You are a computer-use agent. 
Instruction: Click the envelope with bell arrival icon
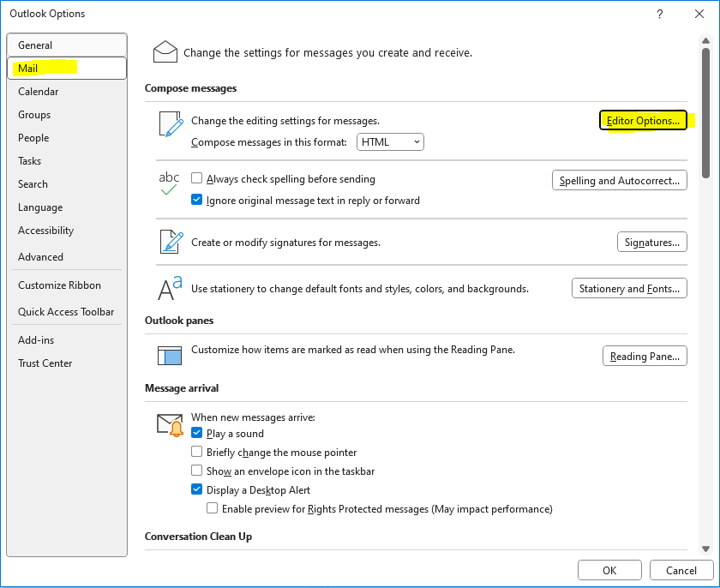click(x=170, y=425)
